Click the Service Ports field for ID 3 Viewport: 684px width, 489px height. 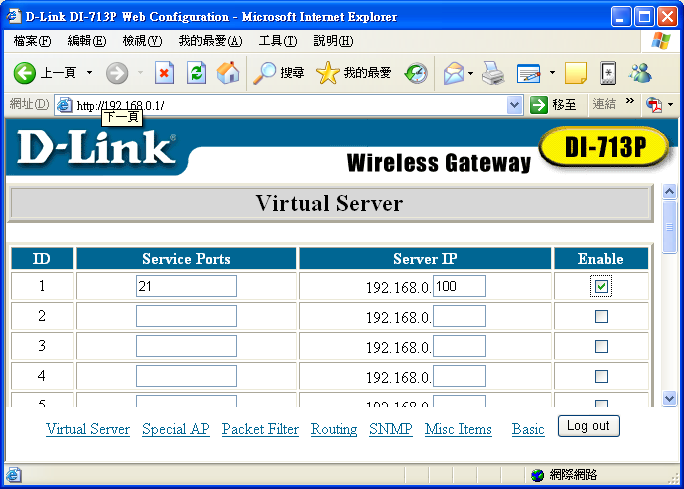click(x=186, y=346)
